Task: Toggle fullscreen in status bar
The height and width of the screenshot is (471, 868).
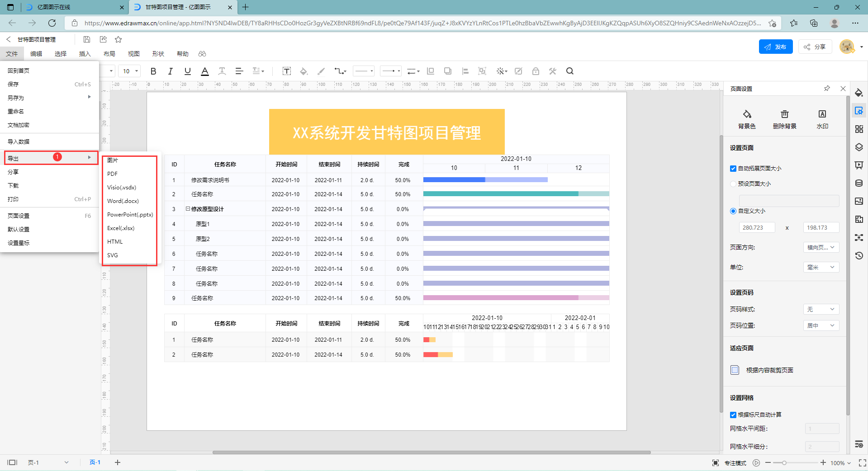Action: tap(862, 463)
